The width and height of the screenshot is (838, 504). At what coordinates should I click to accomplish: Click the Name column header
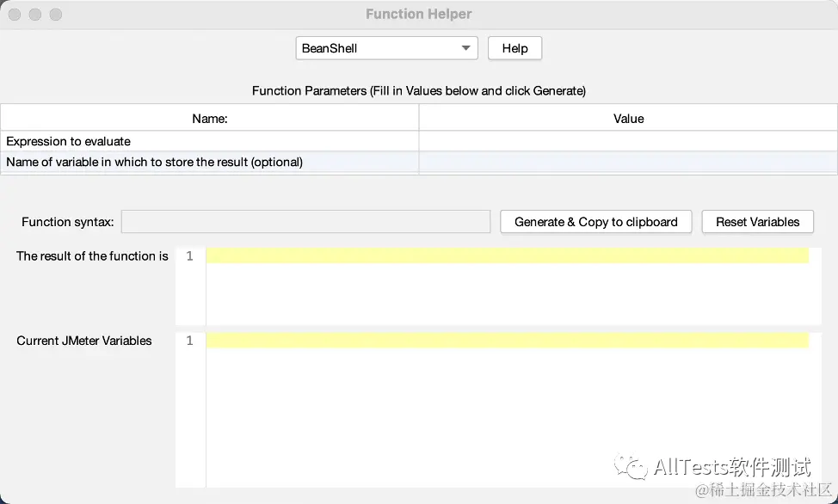[210, 119]
